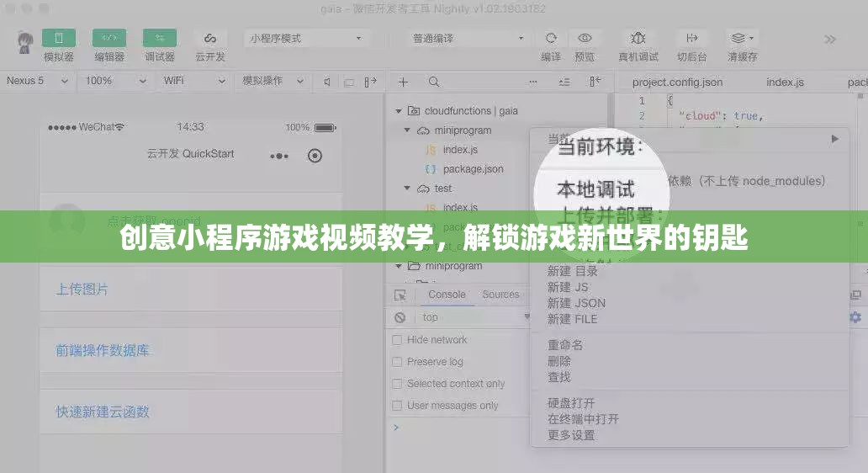This screenshot has width=868, height=473.
Task: Open the 普通编译 compile mode dropdown
Action: [468, 38]
